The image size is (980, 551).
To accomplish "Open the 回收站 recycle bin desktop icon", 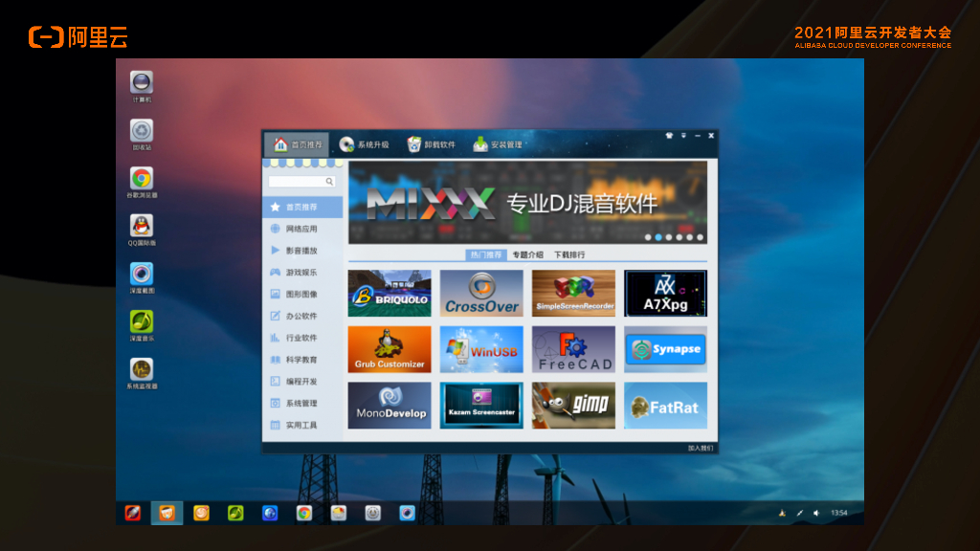I will pos(142,134).
